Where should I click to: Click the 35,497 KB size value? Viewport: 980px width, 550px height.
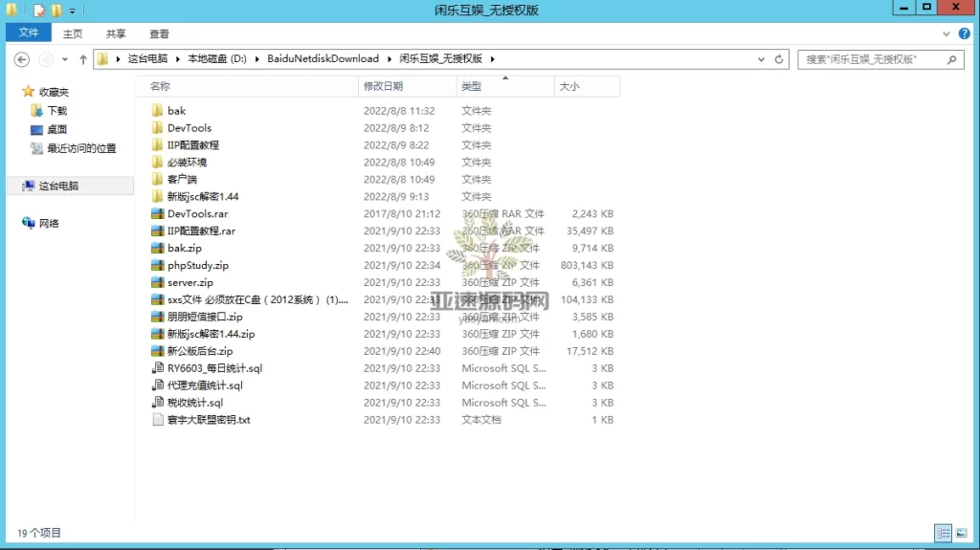(x=590, y=231)
